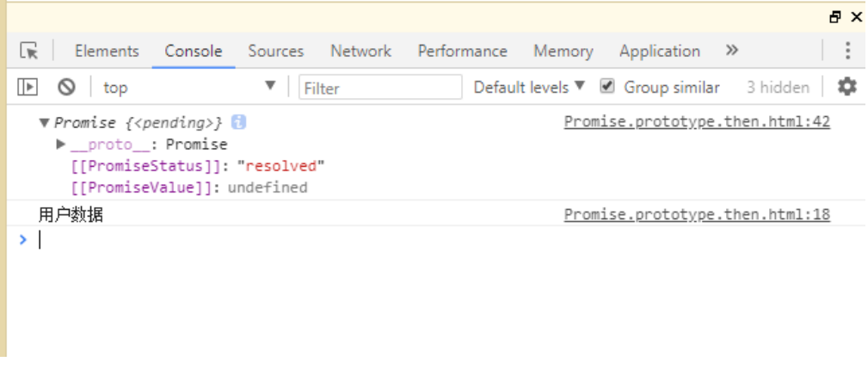The width and height of the screenshot is (868, 368).
Task: Show more DevTools tabs chevron
Action: tap(732, 51)
